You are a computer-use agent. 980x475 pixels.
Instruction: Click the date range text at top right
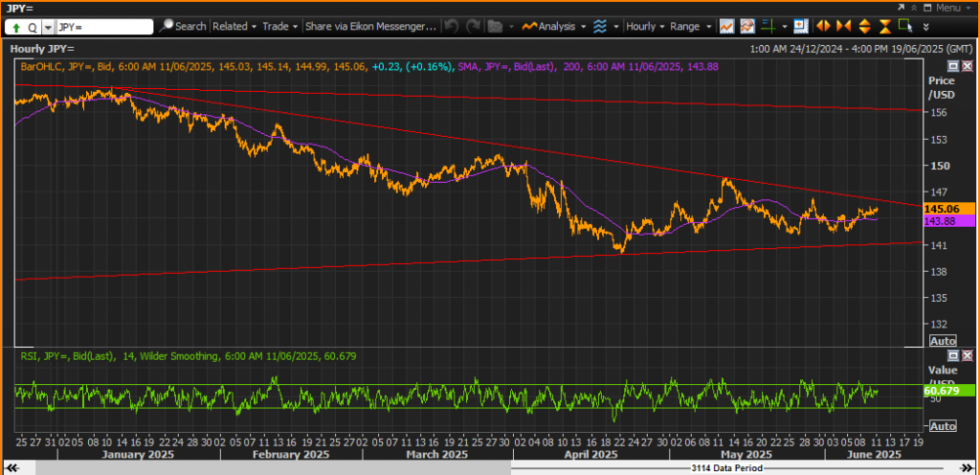(x=861, y=48)
